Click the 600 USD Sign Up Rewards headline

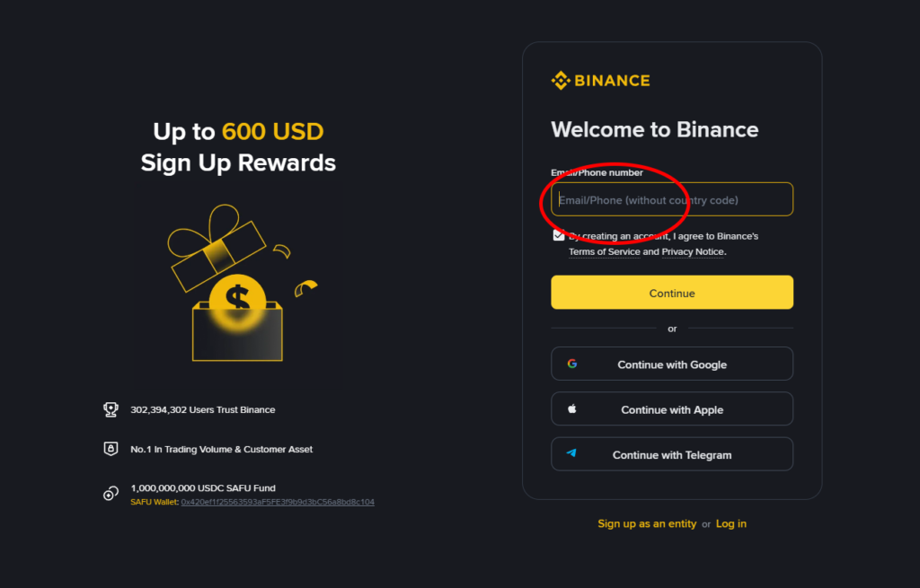click(238, 147)
